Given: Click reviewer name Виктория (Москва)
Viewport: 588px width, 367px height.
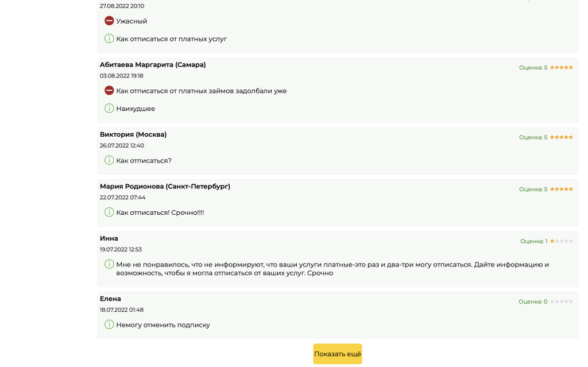Looking at the screenshot, I should 133,134.
